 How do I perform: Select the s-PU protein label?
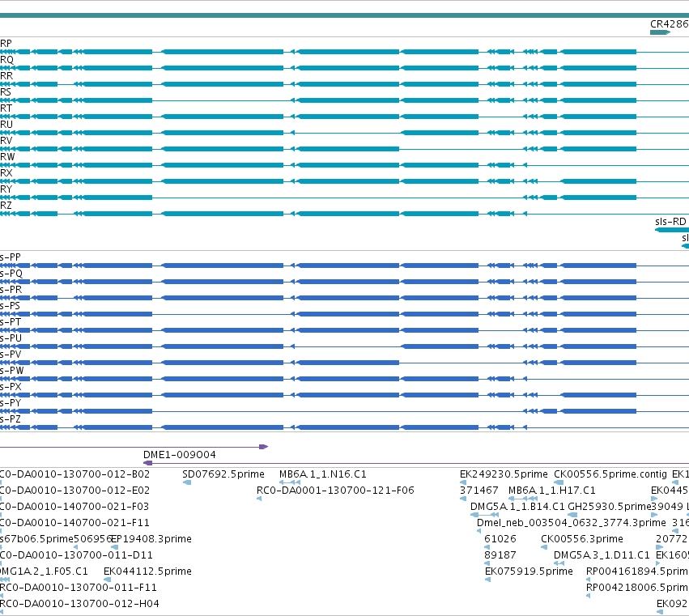pos(11,338)
